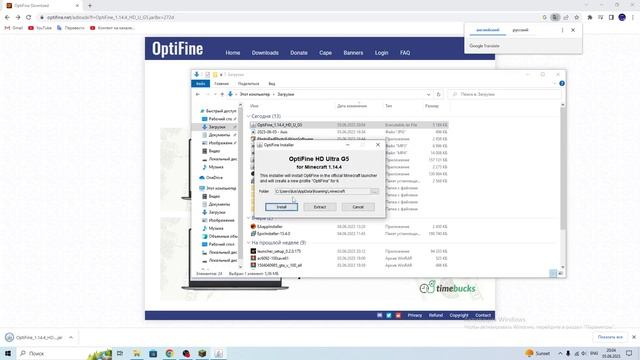This screenshot has height=360, width=640.
Task: Collapse the Вчера group in file list
Action: (249, 219)
